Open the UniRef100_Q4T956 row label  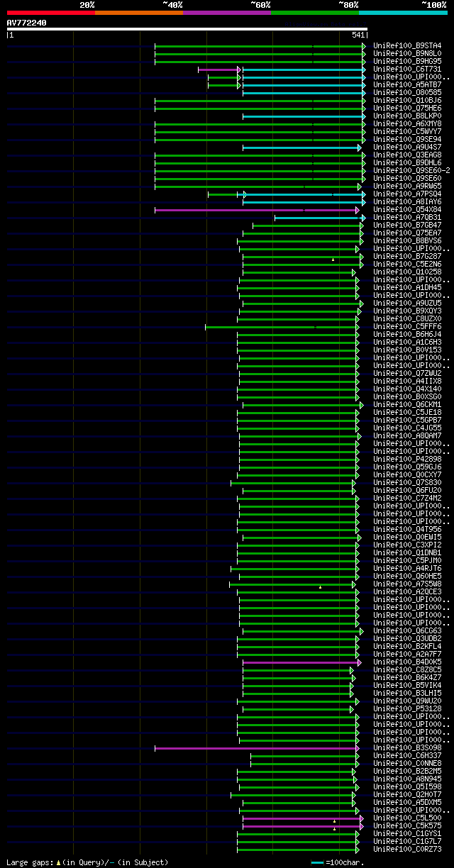click(407, 530)
